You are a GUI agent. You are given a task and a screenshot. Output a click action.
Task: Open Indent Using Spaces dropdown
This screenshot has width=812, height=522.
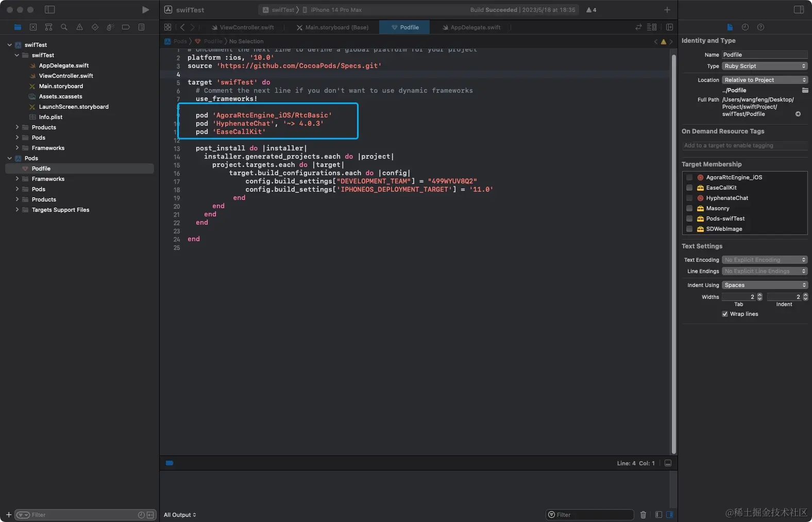click(765, 285)
